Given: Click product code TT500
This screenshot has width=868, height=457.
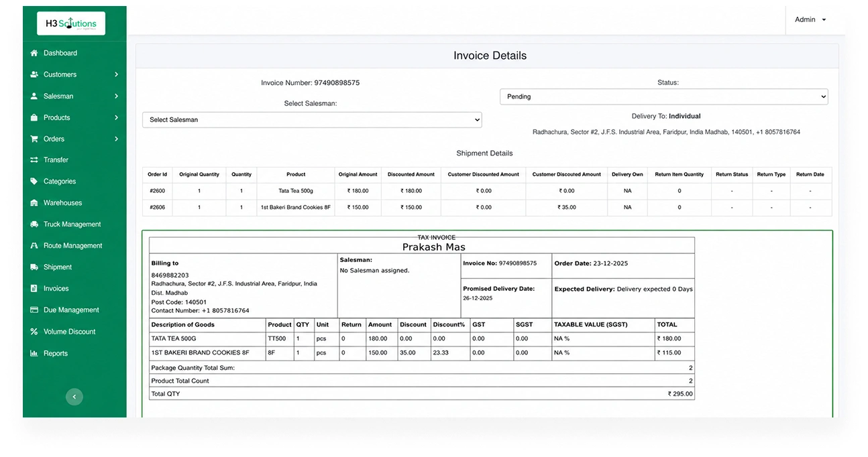Looking at the screenshot, I should click(280, 338).
